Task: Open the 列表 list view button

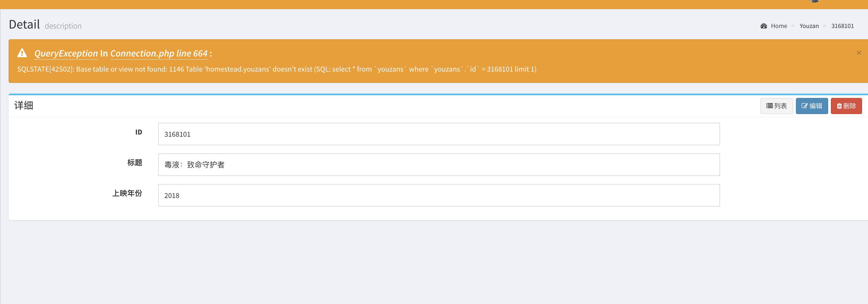Action: click(x=776, y=106)
